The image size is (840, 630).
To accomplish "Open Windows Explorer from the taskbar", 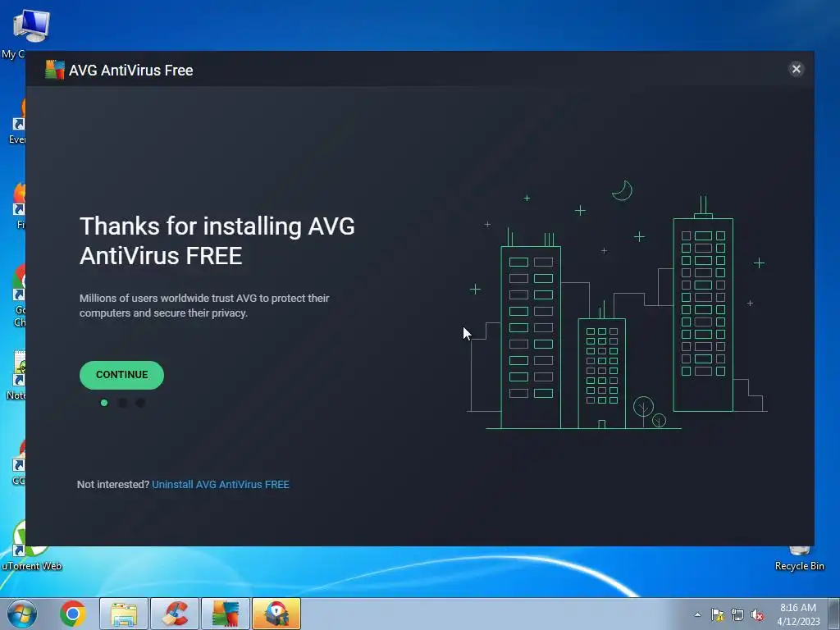I will coord(124,614).
